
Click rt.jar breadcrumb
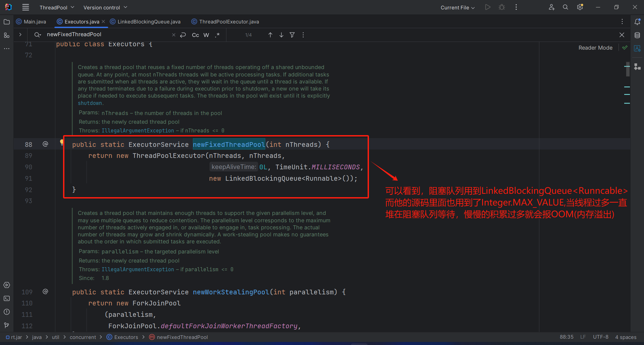click(14, 337)
